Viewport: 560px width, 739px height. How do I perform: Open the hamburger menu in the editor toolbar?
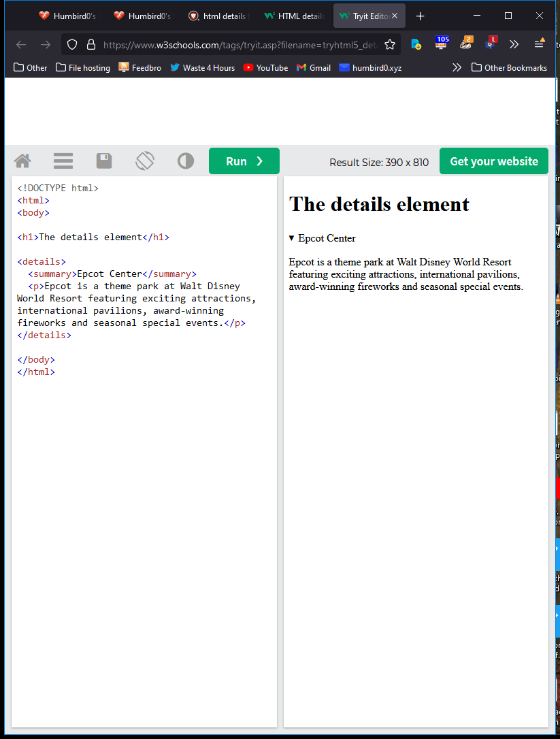63,161
